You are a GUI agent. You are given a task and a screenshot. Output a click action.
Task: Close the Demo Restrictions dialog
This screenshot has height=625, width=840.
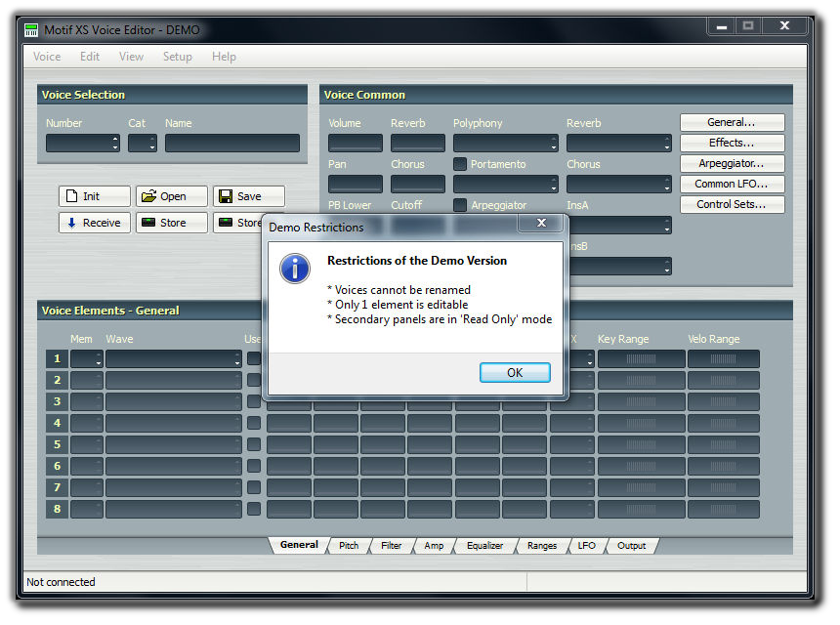tap(541, 223)
